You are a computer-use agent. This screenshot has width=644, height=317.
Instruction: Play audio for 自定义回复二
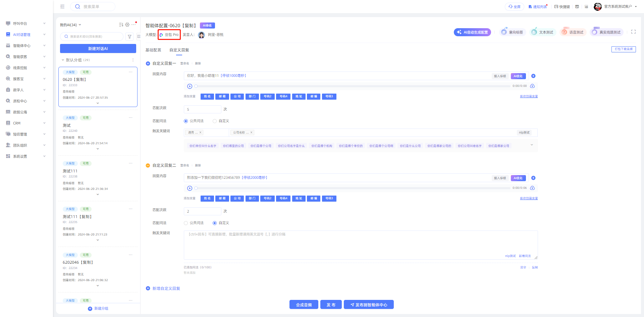click(190, 188)
